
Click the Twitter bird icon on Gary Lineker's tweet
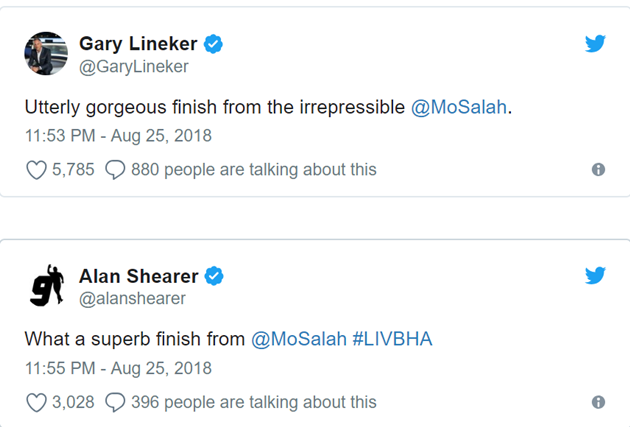click(595, 43)
